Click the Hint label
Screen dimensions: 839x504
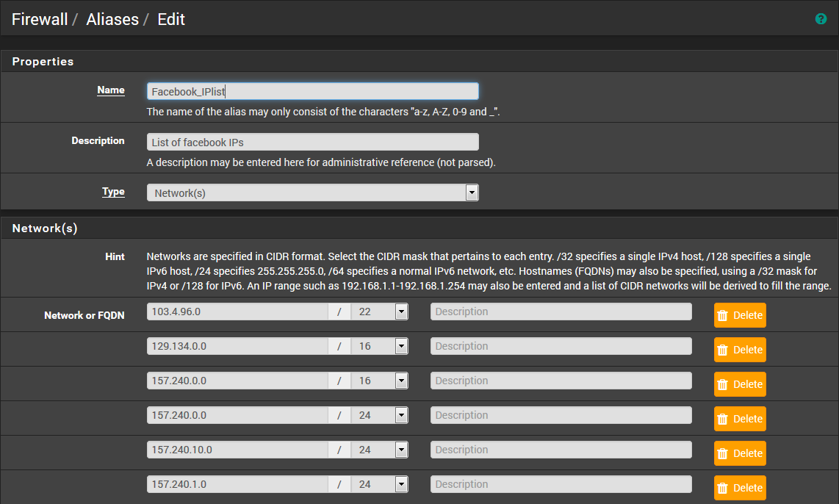(115, 257)
